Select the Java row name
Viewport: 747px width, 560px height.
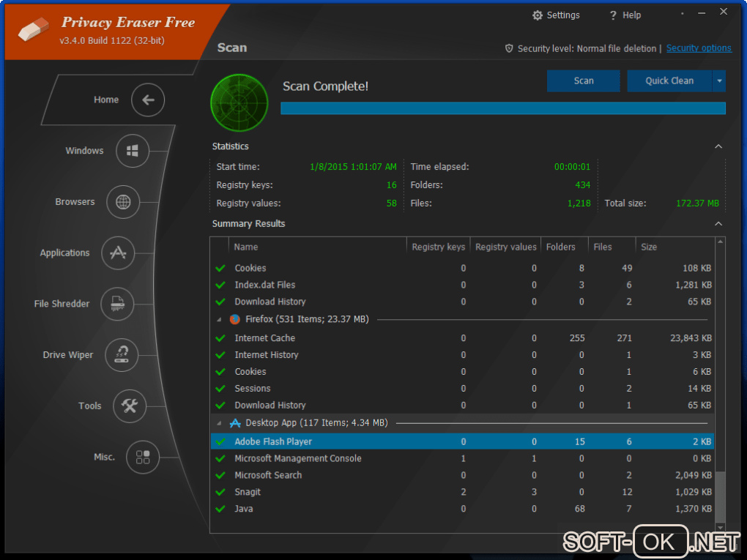tap(243, 509)
